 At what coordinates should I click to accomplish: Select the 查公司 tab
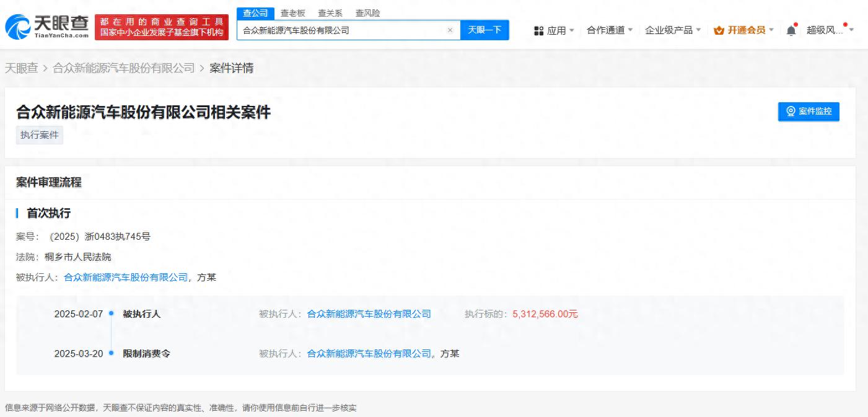point(255,13)
